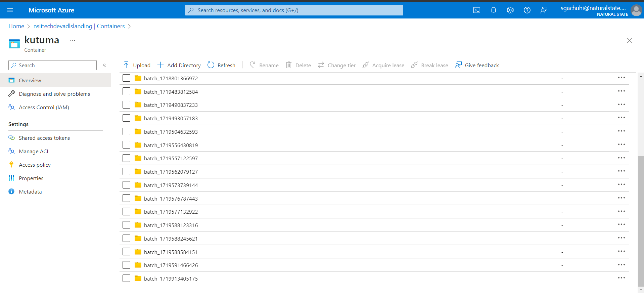The image size is (644, 293).
Task: Open the ellipsis next to kutuma title
Action: click(x=73, y=40)
